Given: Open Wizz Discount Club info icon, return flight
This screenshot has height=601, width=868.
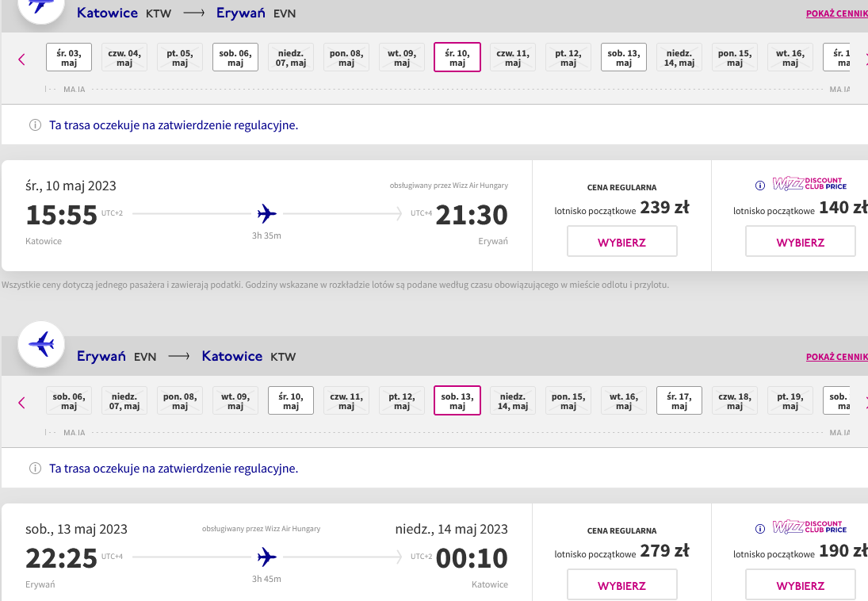Looking at the screenshot, I should 760,529.
